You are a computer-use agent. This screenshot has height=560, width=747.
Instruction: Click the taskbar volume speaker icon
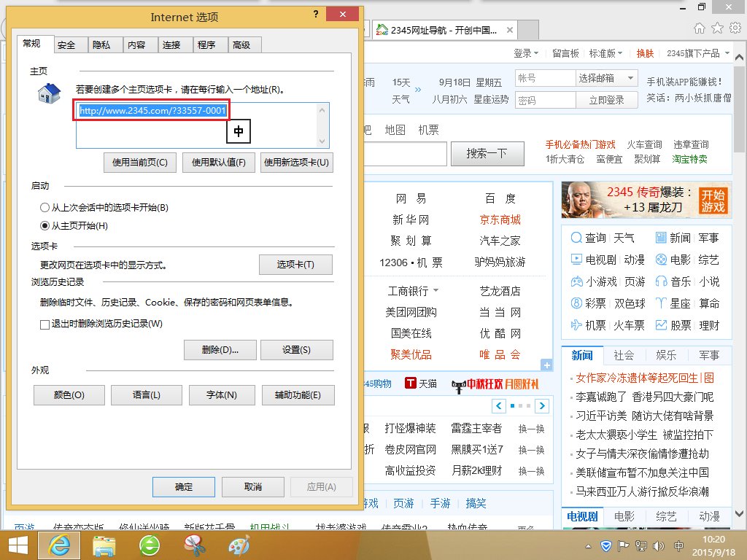(x=659, y=545)
